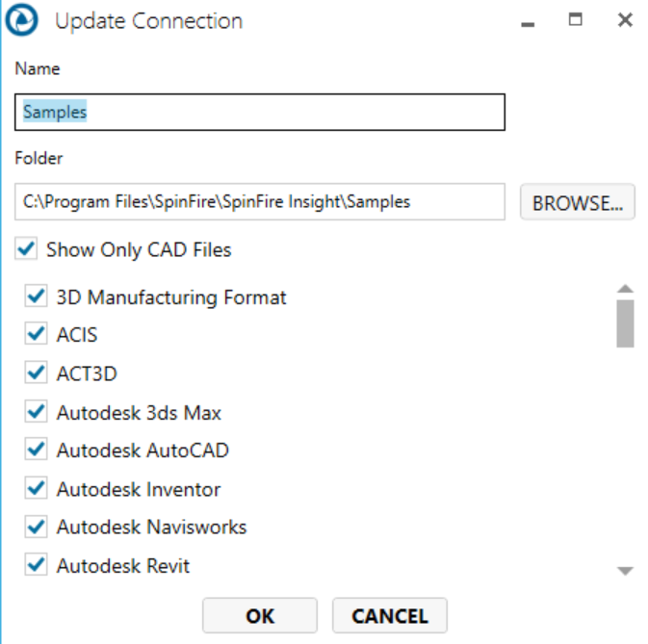Screen dimensions: 648x644
Task: Click the format list scrollbar thumb
Action: [625, 322]
